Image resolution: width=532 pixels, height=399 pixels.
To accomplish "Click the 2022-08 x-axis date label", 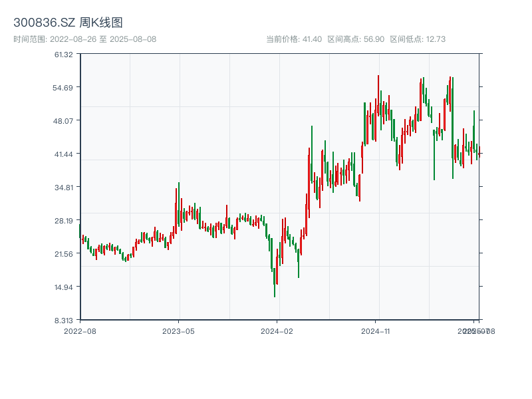I will [x=80, y=331].
